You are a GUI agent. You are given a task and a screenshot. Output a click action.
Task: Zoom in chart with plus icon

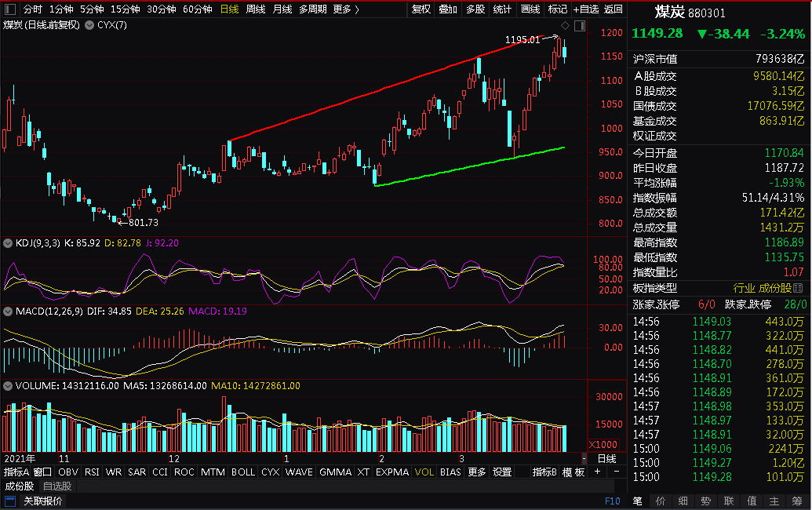point(597,472)
